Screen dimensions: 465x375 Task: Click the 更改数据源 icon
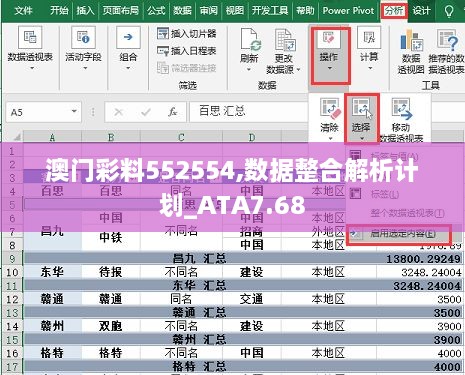[x=284, y=40]
